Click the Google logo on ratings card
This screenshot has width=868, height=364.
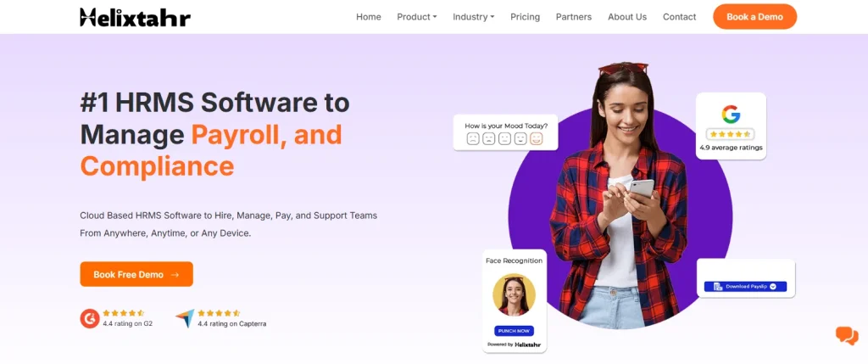coord(731,115)
